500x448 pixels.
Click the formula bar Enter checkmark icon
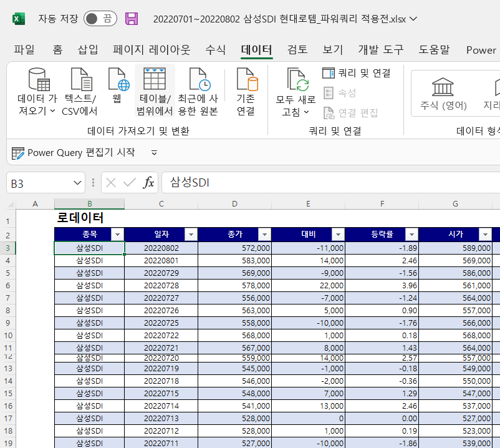[130, 183]
